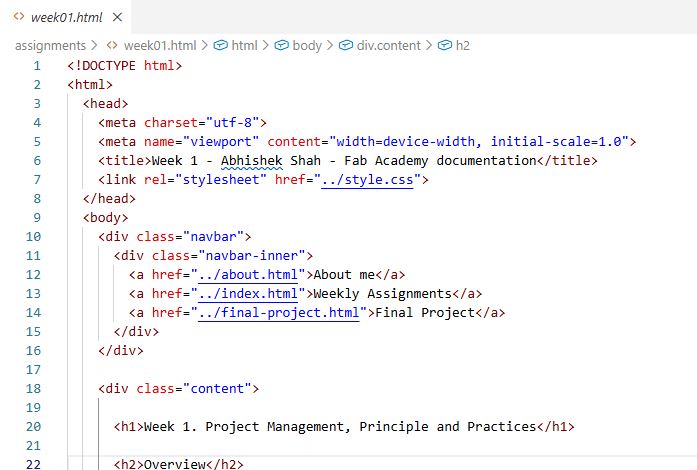Click the Weekly Assignments link text

[383, 294]
